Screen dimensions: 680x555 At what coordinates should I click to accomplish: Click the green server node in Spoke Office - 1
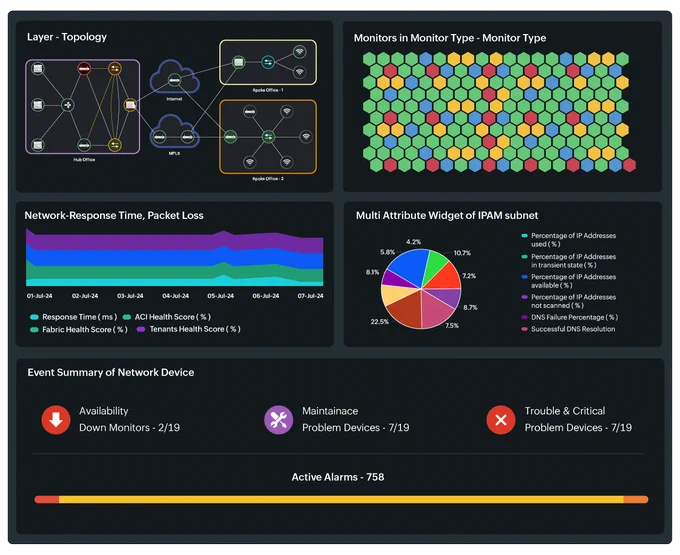pos(238,62)
